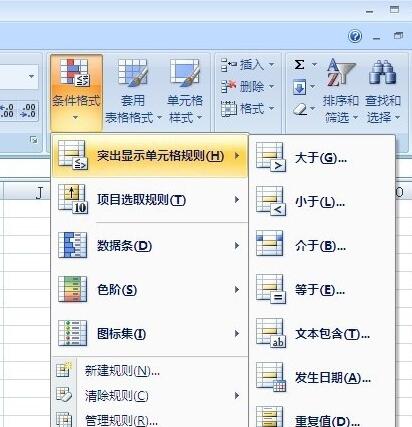Expand the 删除 dropdown arrow
The width and height of the screenshot is (412, 427).
coord(271,87)
